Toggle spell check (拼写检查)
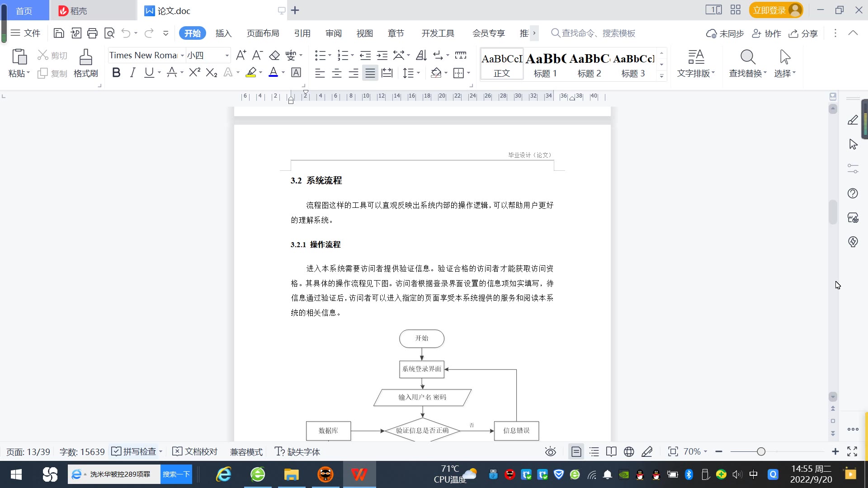The image size is (868, 488). (135, 451)
